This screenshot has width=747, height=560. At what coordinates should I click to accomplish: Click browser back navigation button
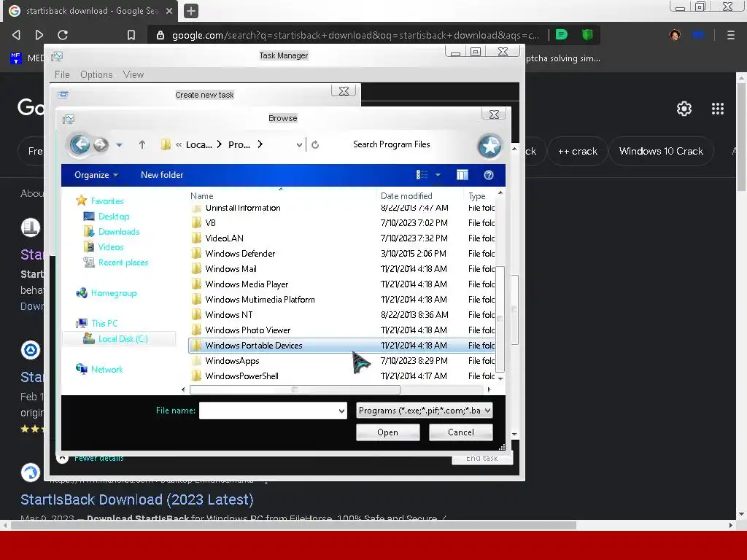[16, 35]
